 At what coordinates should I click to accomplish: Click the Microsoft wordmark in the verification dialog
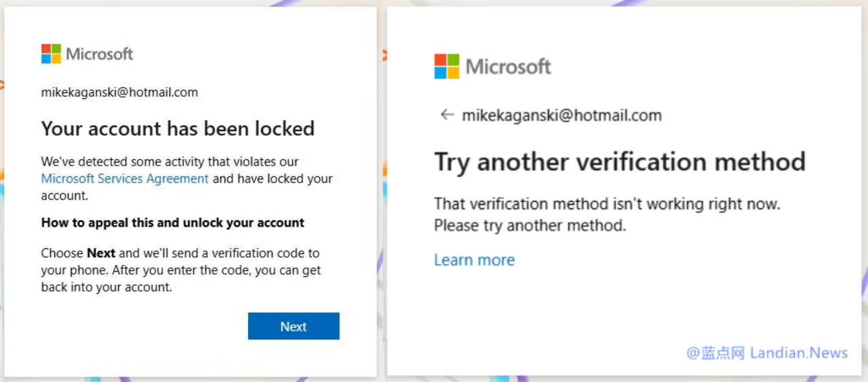[509, 66]
